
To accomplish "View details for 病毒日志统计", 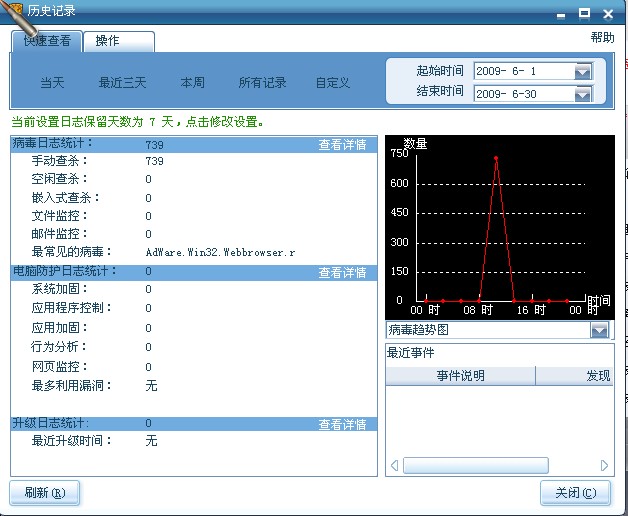I will pyautogui.click(x=342, y=145).
